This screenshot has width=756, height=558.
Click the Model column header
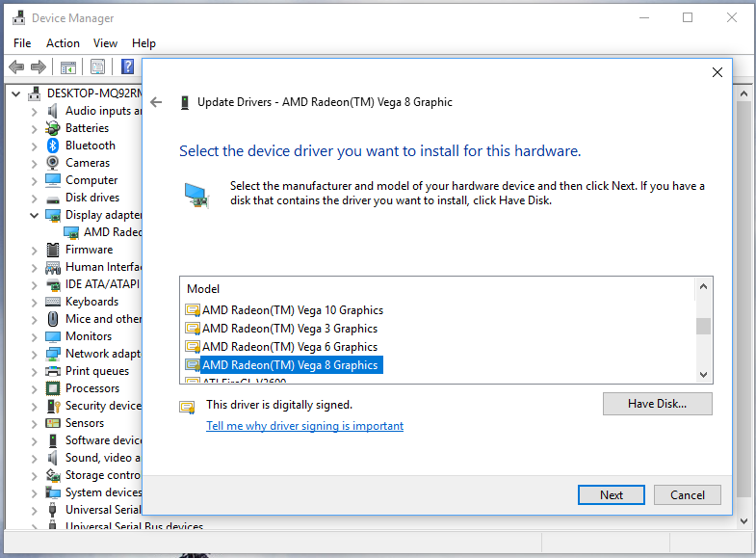pos(203,289)
